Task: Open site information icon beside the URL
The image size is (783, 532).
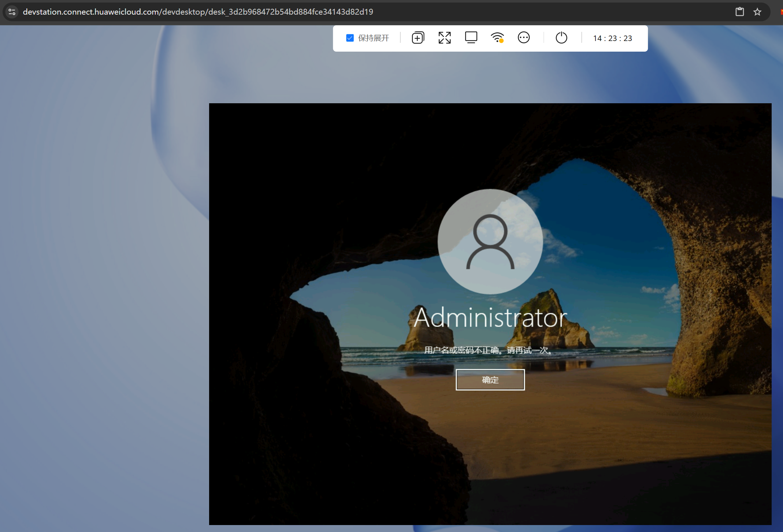Action: click(12, 12)
